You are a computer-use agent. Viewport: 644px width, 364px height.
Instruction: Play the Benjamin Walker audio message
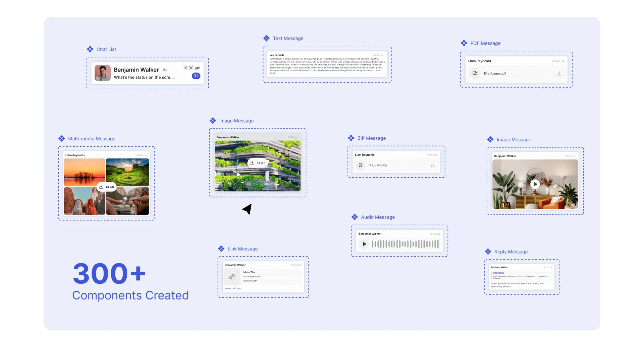point(364,244)
